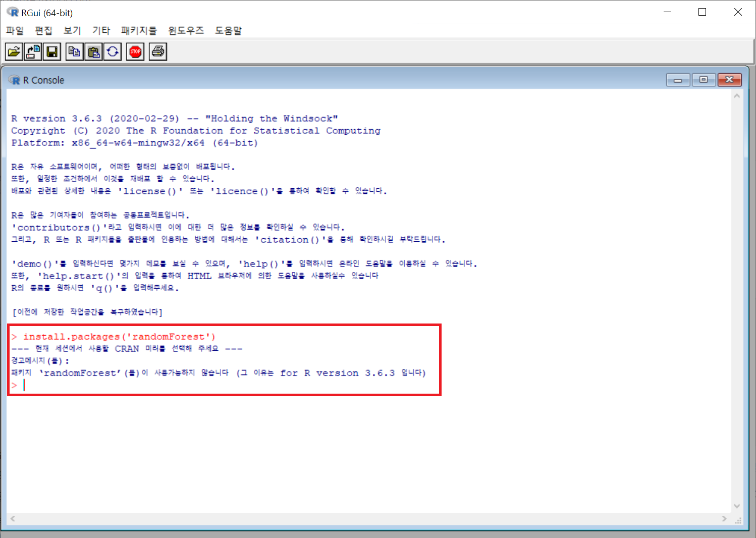Click the Load workspace toolbar icon
Screen dimensions: 756x538
coord(33,51)
